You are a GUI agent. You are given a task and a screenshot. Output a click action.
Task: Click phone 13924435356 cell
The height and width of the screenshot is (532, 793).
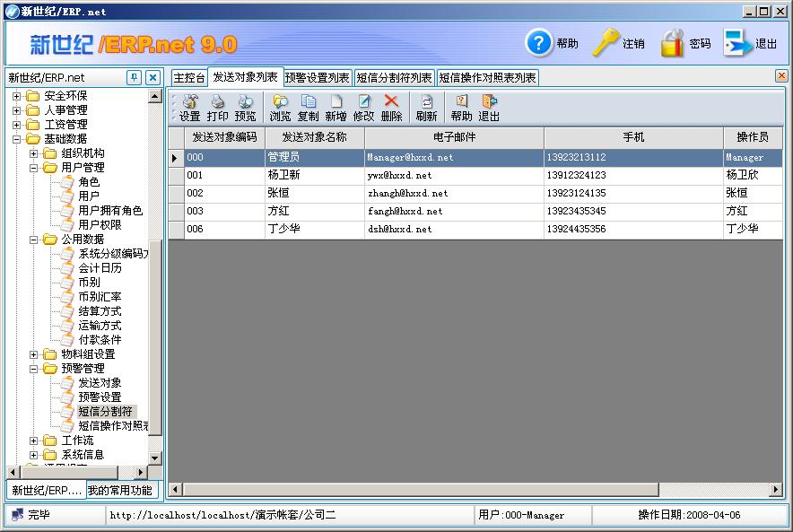[x=633, y=229]
